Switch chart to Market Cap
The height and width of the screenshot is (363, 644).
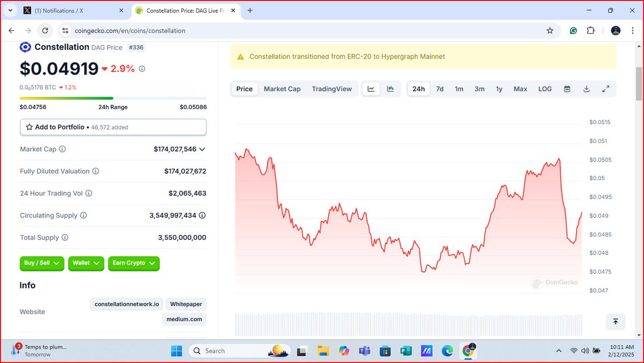tap(282, 89)
